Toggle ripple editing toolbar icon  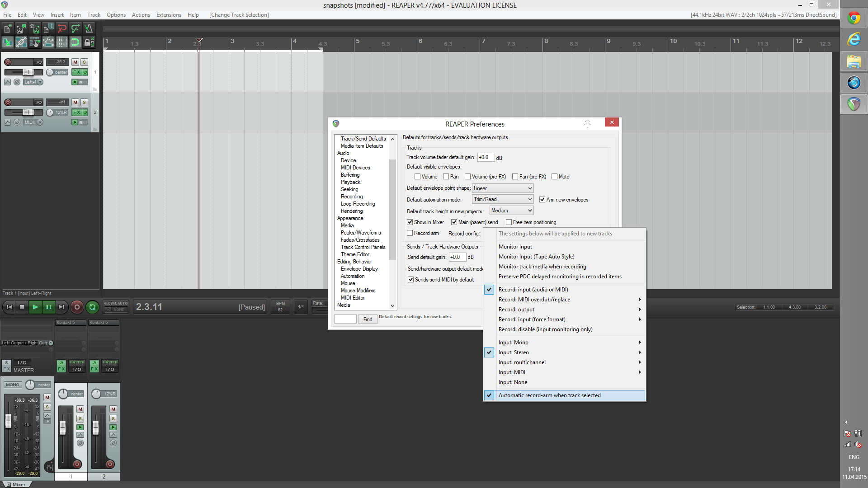click(x=35, y=42)
